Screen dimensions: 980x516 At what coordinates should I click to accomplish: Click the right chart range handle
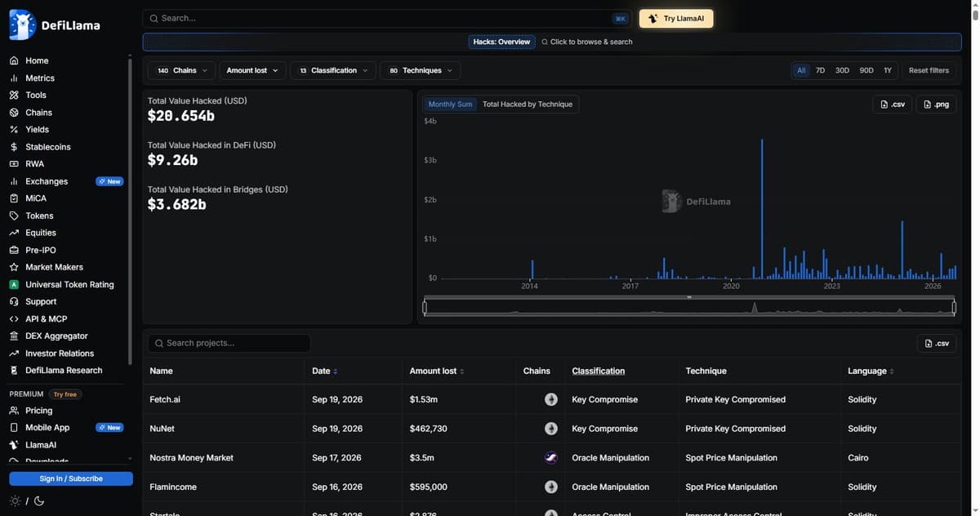954,308
